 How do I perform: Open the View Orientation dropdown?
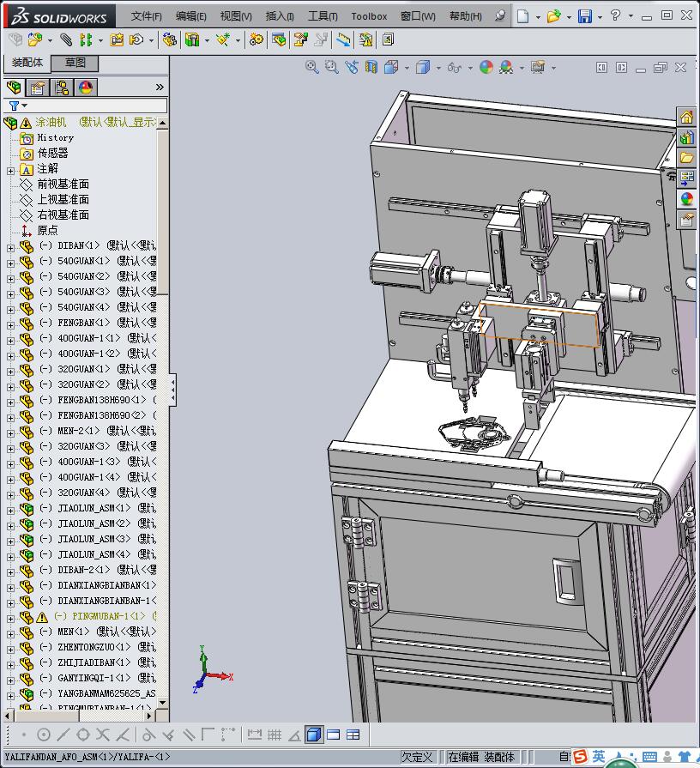(407, 68)
